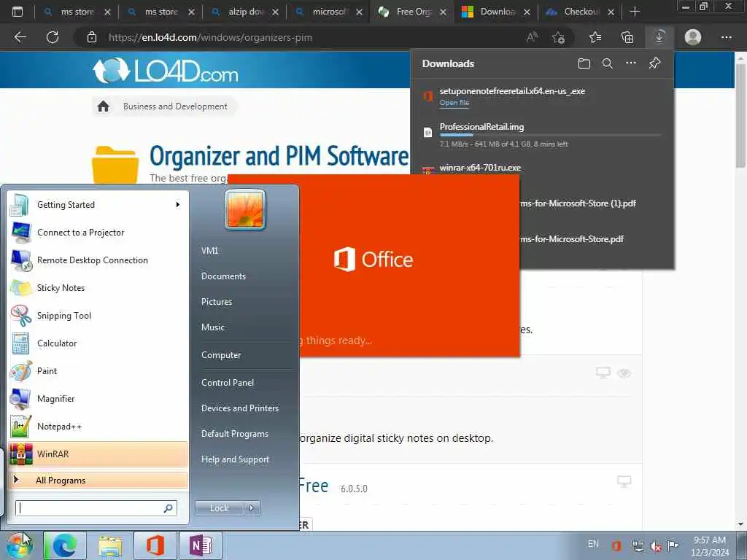Open Sticky Notes from Start menu

tap(98, 287)
